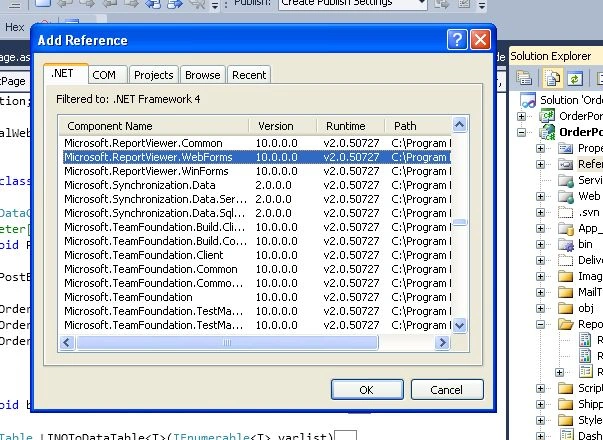Switch to the Browse tab
This screenshot has width=603, height=440.
(203, 75)
